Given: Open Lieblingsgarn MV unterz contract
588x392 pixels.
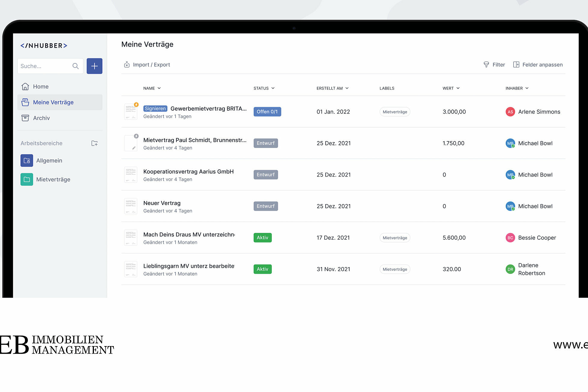Looking at the screenshot, I should [189, 266].
